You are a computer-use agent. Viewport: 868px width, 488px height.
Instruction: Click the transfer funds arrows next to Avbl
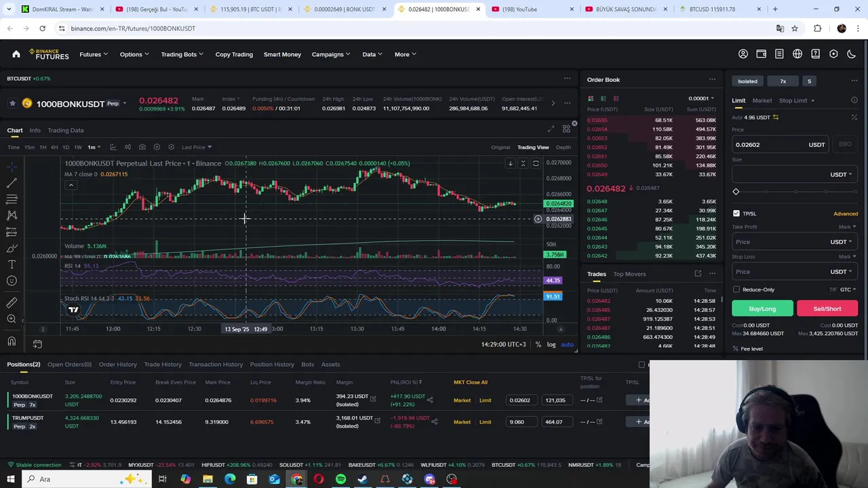click(776, 117)
